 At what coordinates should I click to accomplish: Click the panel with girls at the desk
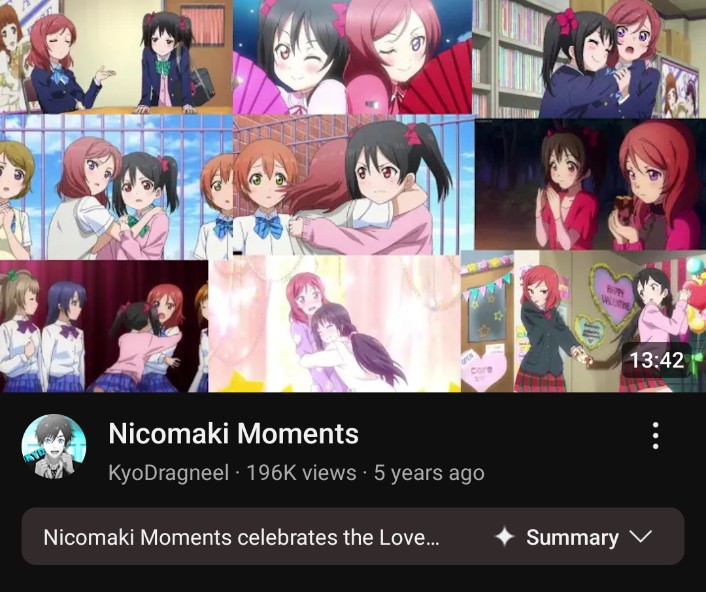click(116, 57)
